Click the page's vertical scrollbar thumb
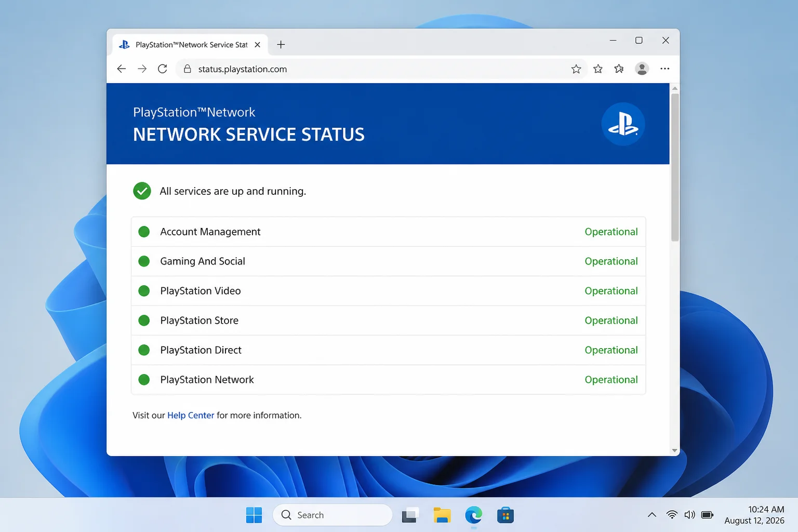 point(675,167)
